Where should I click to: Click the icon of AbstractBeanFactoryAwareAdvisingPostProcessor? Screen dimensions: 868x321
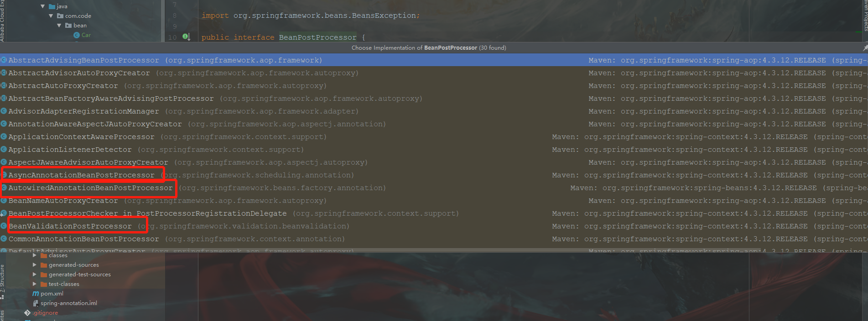tap(4, 98)
